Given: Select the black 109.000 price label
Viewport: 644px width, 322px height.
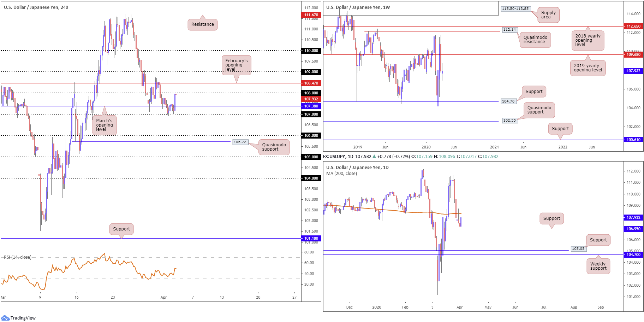Looking at the screenshot, I should [x=311, y=72].
